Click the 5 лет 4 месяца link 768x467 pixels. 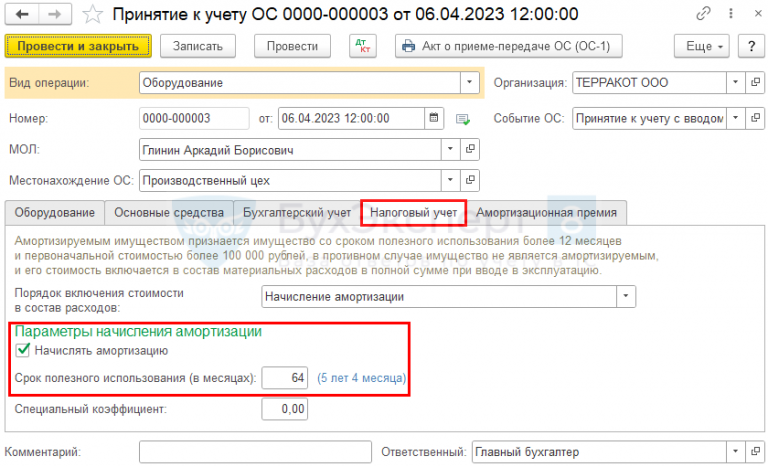coord(361,378)
